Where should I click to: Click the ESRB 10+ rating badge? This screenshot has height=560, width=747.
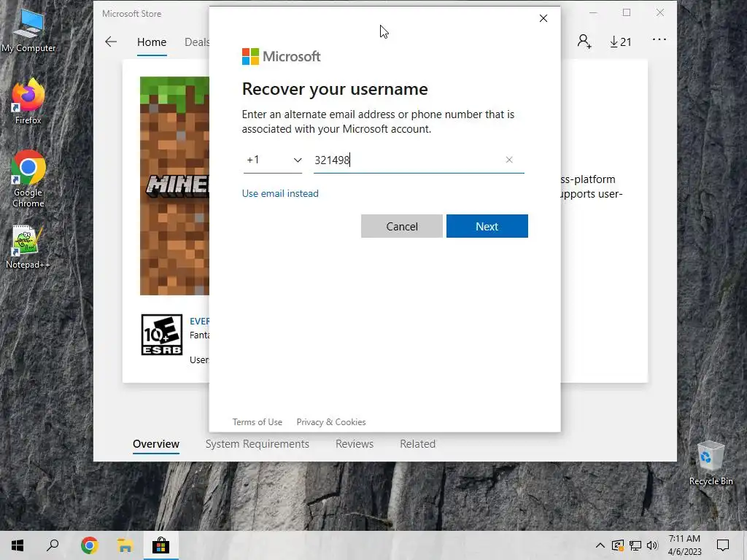(x=161, y=334)
